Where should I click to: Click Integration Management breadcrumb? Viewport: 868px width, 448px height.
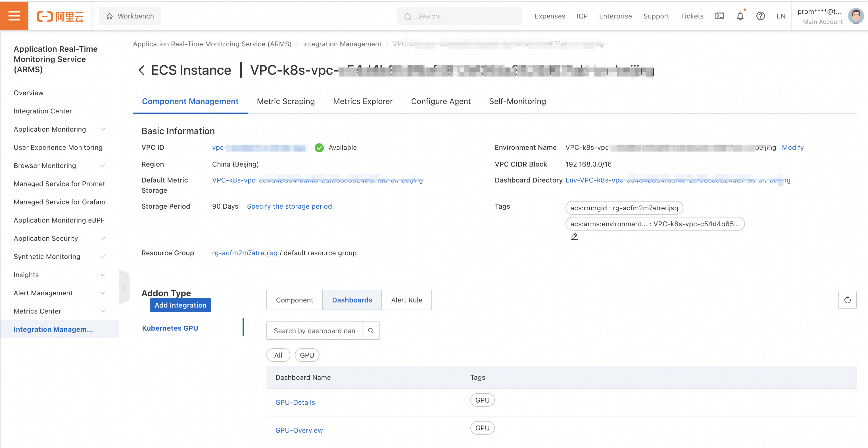tap(342, 44)
